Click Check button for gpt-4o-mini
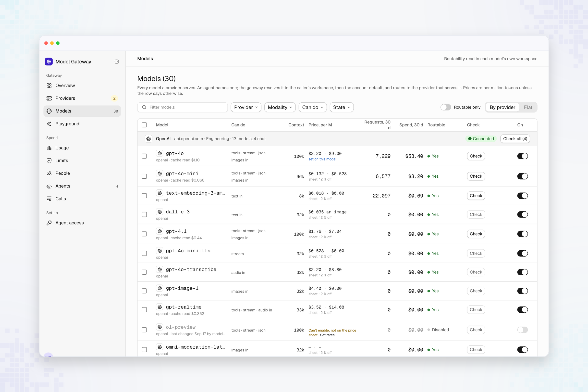The width and height of the screenshot is (588, 392). [476, 176]
